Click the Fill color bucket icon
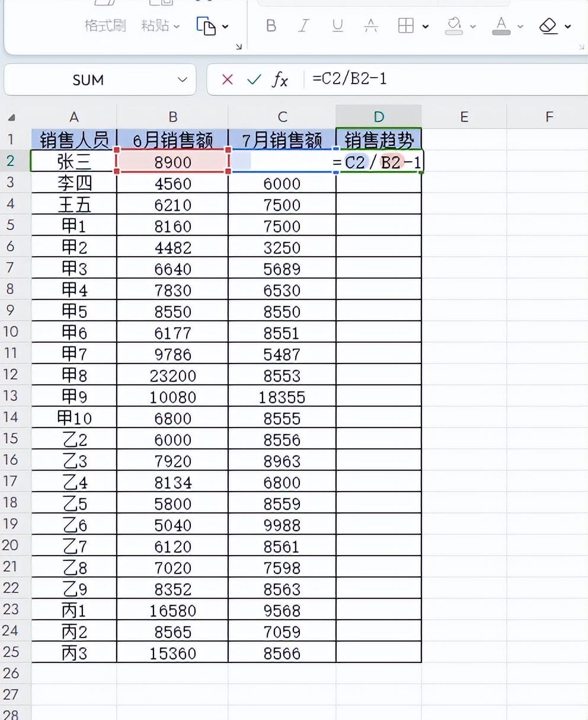The width and height of the screenshot is (588, 720). 454,26
